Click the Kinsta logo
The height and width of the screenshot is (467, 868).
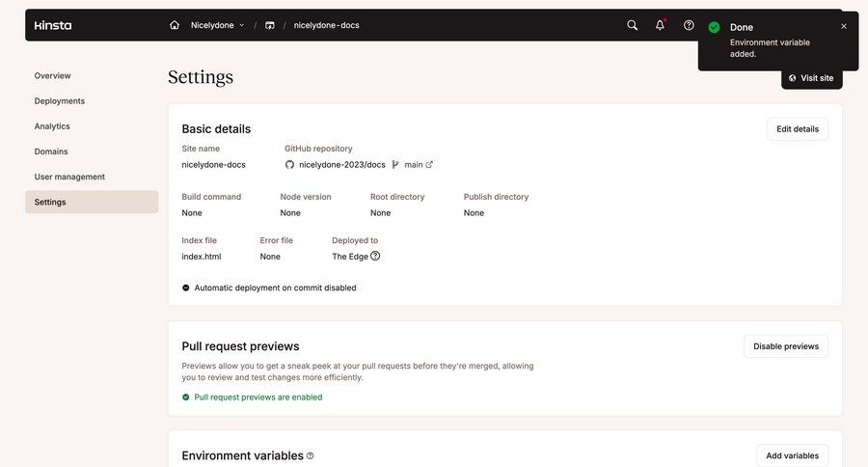[x=53, y=25]
